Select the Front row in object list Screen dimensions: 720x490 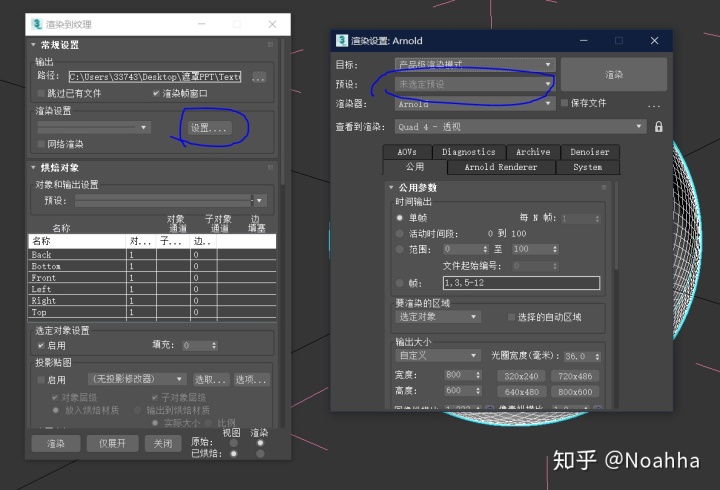coord(152,278)
